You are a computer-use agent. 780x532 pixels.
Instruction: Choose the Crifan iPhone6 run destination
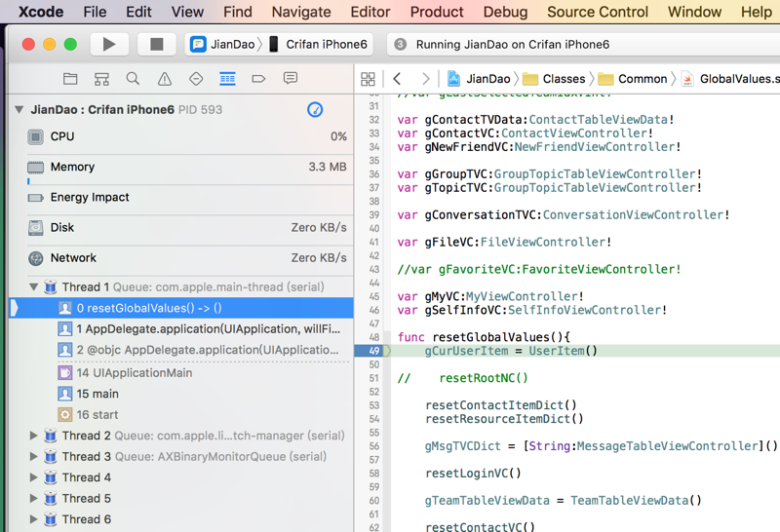[319, 44]
